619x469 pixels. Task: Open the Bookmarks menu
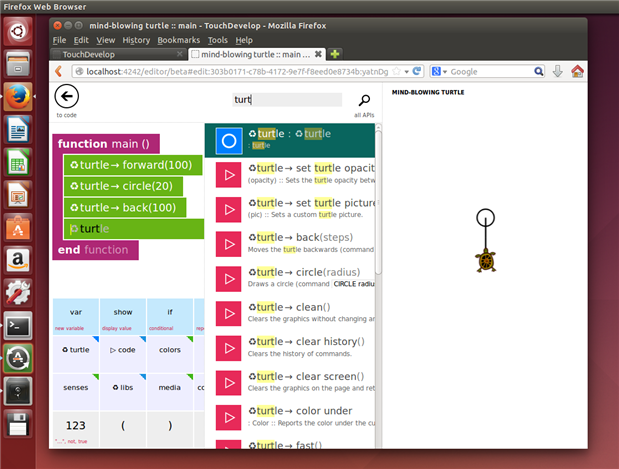(x=178, y=40)
